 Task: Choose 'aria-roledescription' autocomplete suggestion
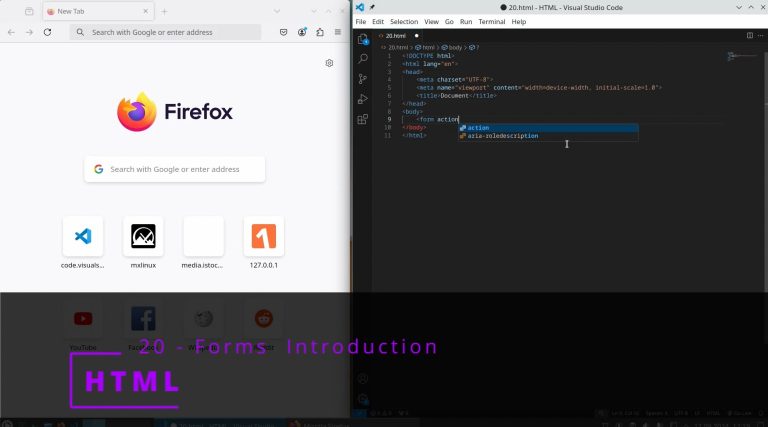coord(548,136)
